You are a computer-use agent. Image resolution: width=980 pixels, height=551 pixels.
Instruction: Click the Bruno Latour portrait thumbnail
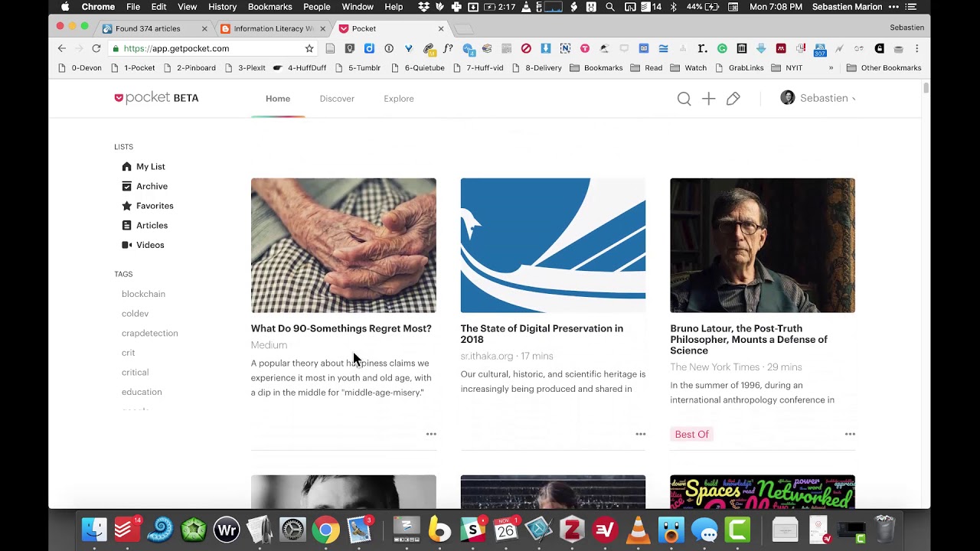(x=763, y=245)
